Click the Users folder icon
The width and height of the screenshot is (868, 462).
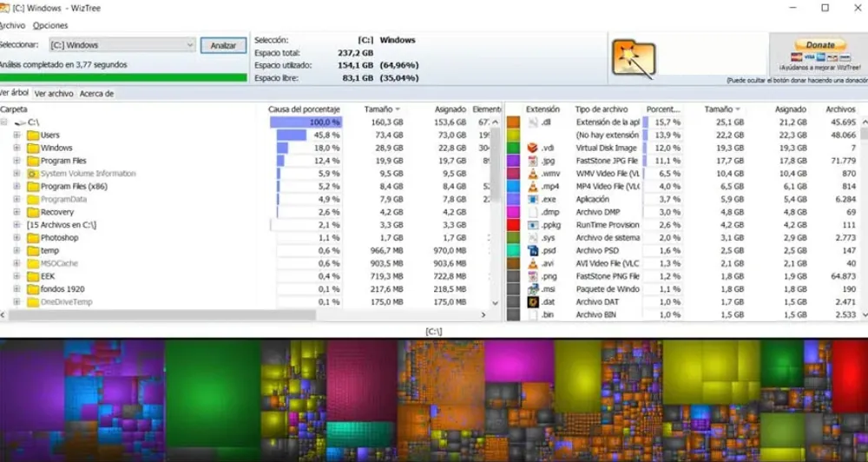pos(33,135)
